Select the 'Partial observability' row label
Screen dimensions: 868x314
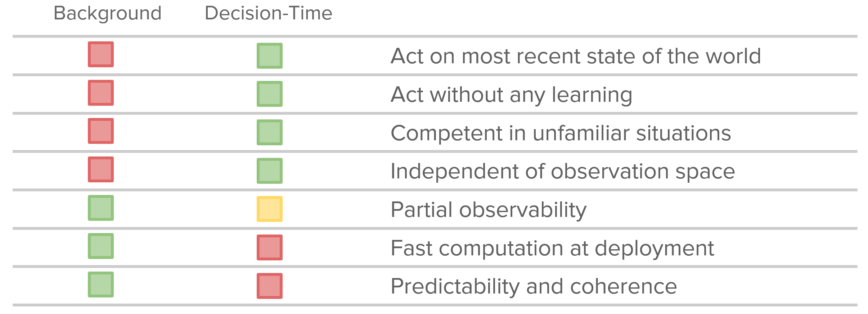click(488, 210)
